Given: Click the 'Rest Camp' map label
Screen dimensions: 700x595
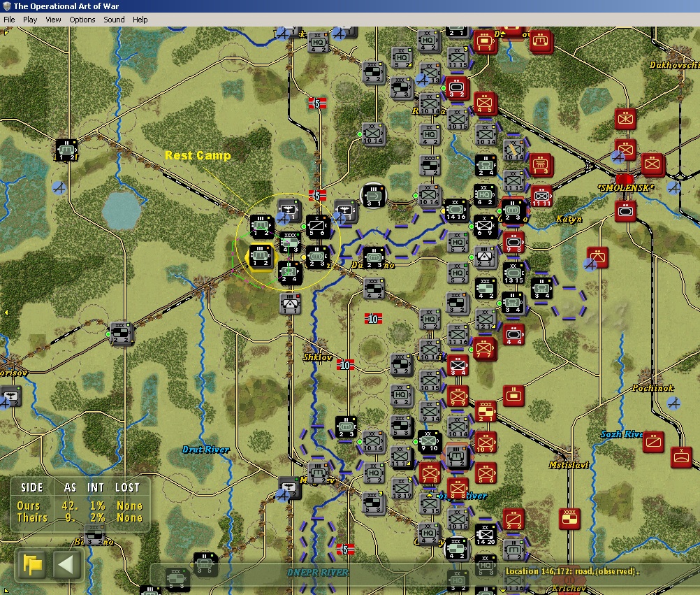Looking at the screenshot, I should [x=198, y=155].
